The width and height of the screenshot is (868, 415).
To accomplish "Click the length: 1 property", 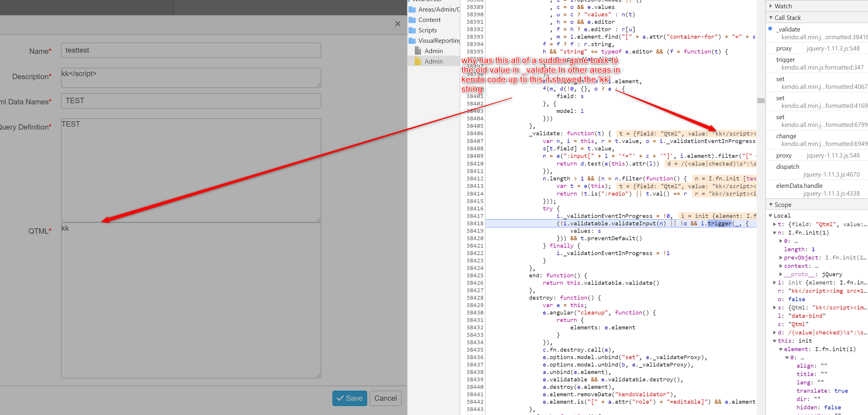I will tap(799, 249).
